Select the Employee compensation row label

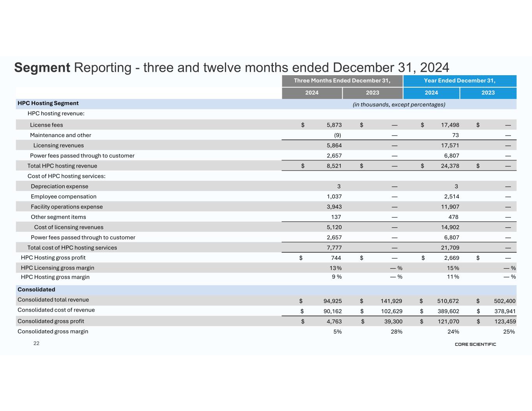64,196
